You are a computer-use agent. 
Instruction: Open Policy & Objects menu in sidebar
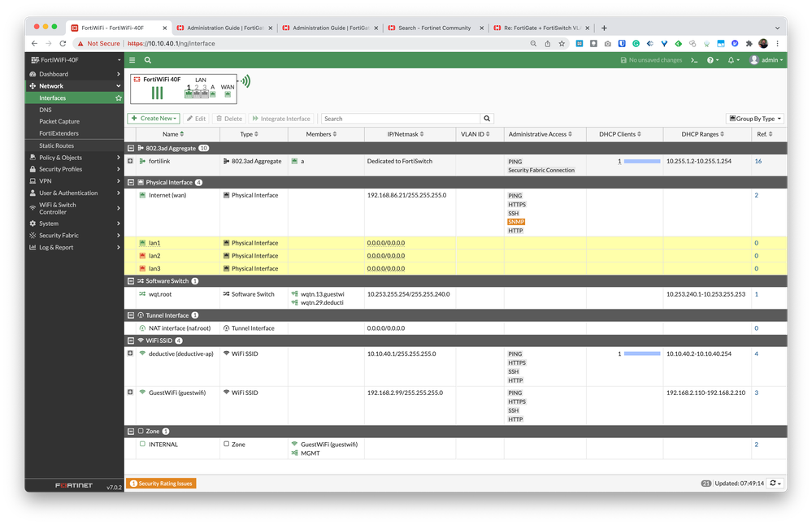61,158
